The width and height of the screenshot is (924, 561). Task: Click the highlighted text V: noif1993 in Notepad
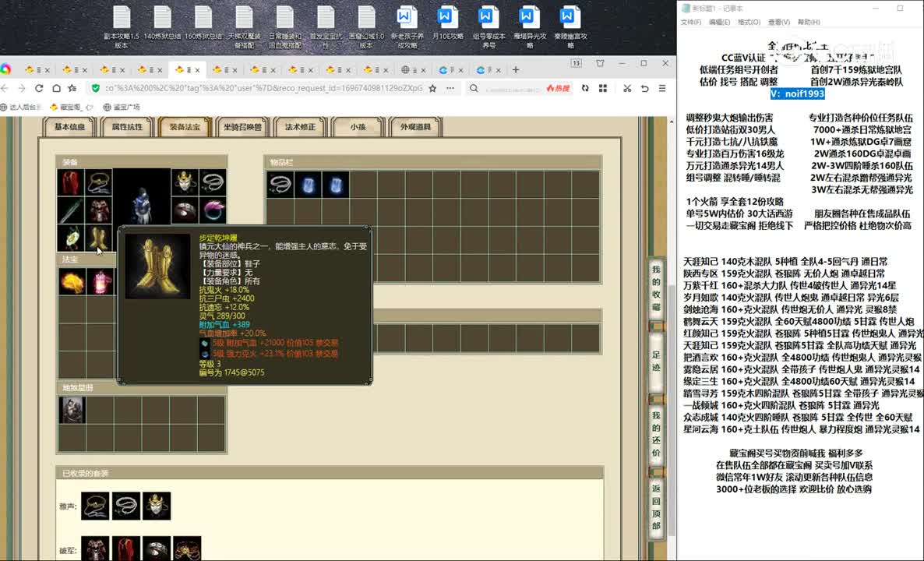[x=797, y=93]
